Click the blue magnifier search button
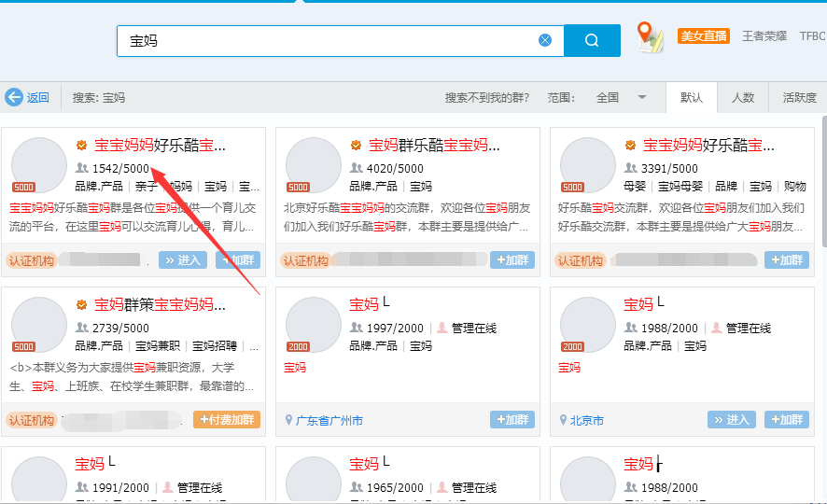 point(592,40)
